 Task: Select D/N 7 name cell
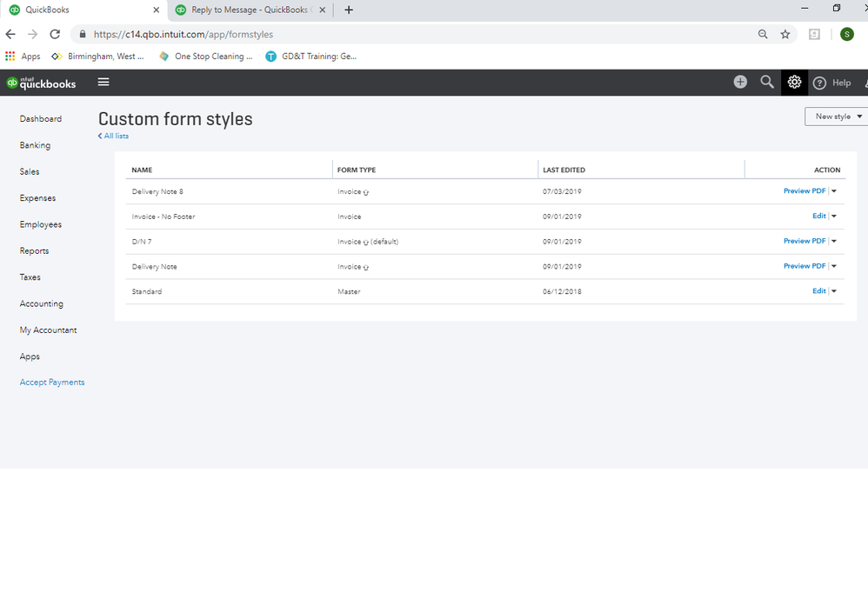click(142, 241)
